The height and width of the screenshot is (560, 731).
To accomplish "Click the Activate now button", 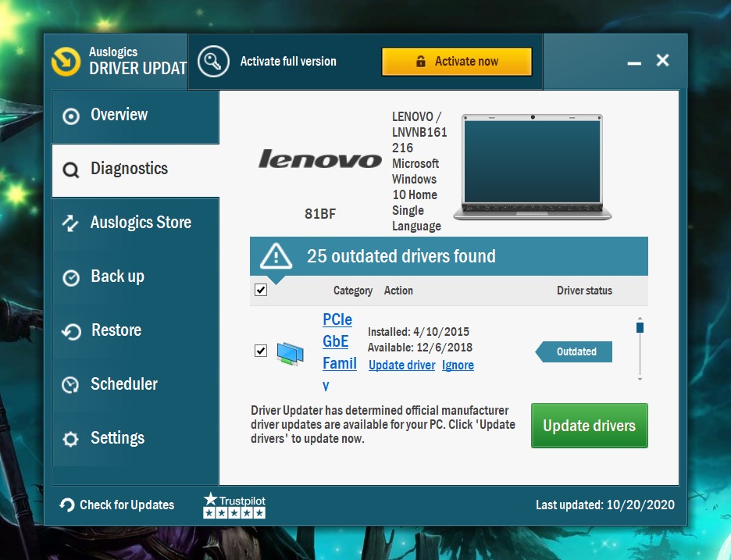I will pyautogui.click(x=457, y=62).
